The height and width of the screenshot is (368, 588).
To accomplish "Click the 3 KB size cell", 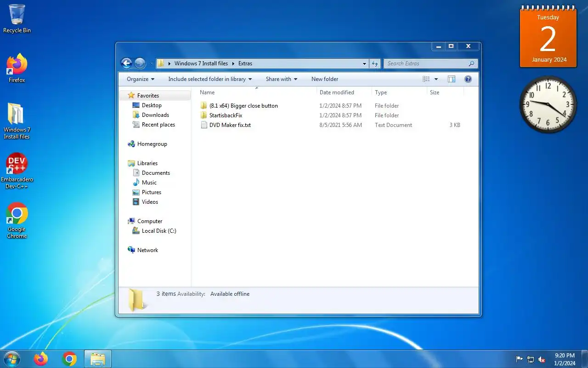I will pos(455,125).
